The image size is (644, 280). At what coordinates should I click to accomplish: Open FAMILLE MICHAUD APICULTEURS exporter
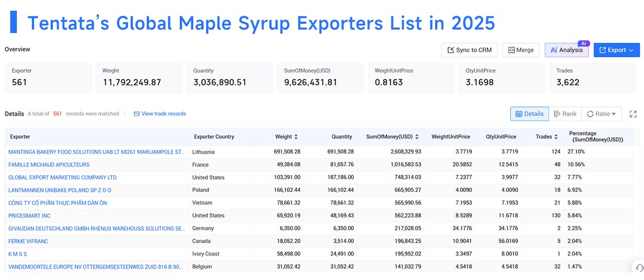(49, 164)
